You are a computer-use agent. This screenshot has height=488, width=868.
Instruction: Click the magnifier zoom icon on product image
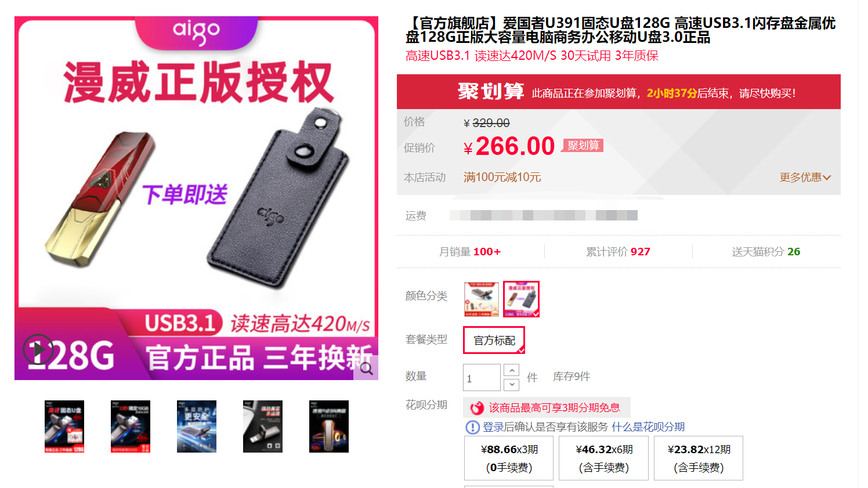(x=366, y=368)
